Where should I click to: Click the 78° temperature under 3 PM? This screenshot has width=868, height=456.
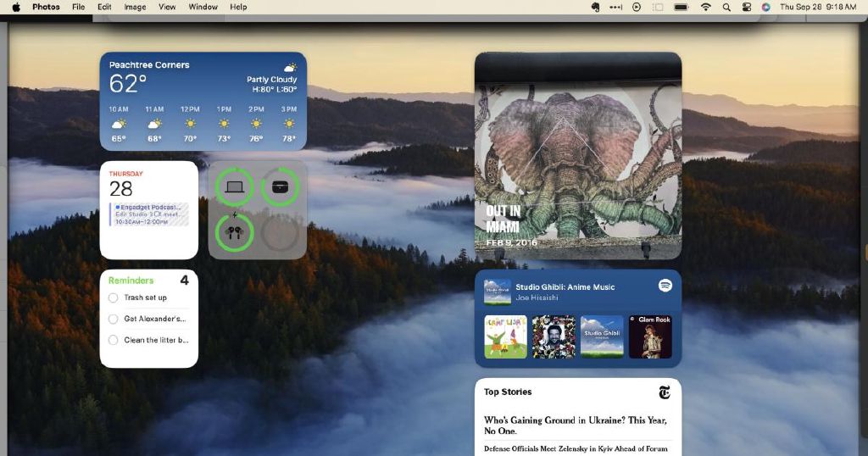(x=289, y=139)
